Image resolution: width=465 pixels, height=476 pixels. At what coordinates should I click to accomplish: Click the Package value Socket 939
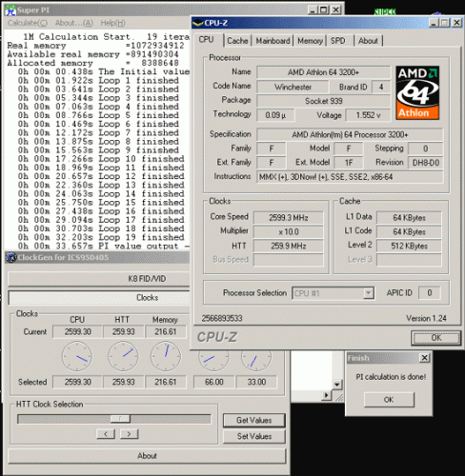point(323,101)
